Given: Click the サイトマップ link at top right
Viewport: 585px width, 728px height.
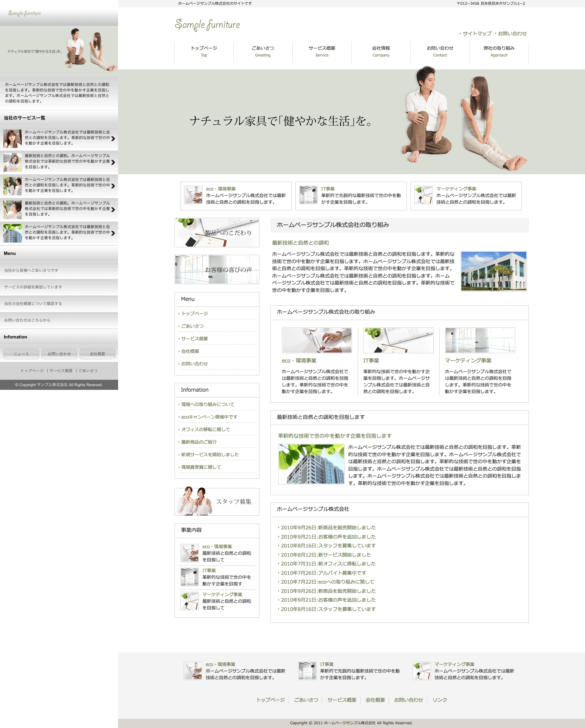Looking at the screenshot, I should [x=477, y=34].
